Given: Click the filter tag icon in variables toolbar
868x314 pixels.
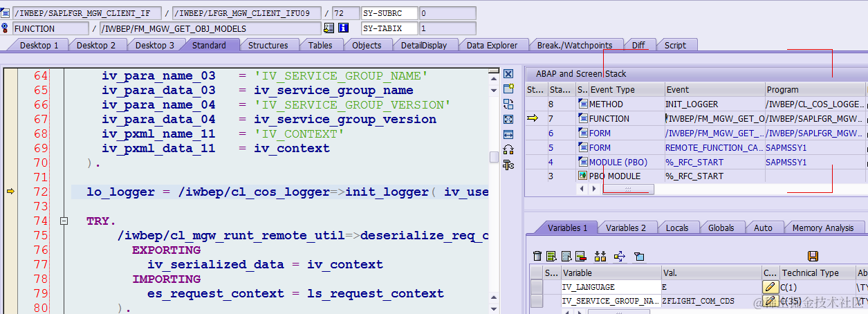Looking at the screenshot, I should point(639,256).
